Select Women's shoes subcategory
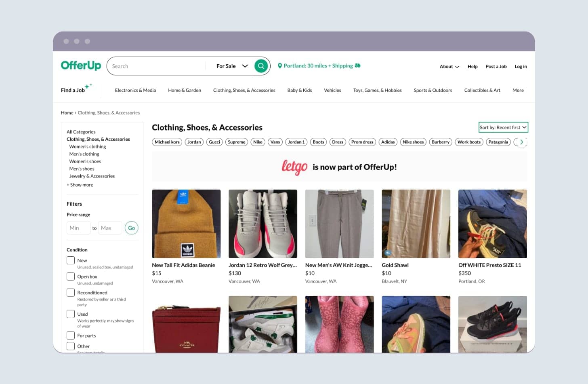Image resolution: width=588 pixels, height=384 pixels. 85,161
